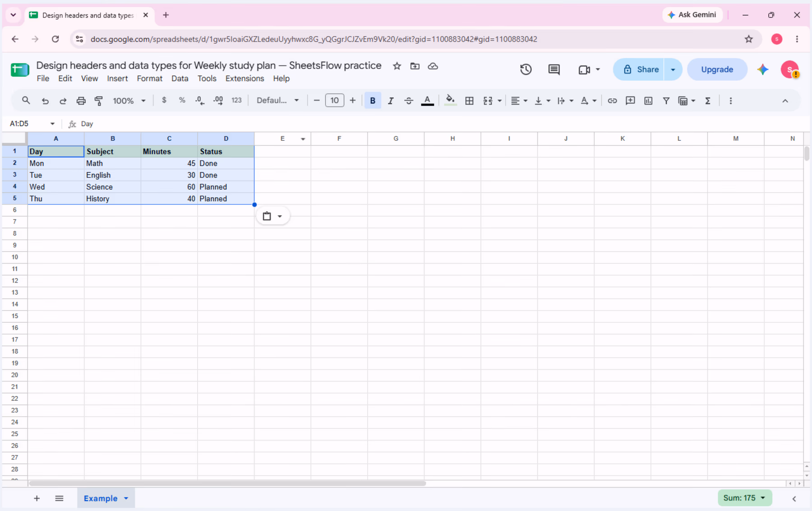Image resolution: width=812 pixels, height=511 pixels.
Task: Click the Upgrade button
Action: (717, 70)
